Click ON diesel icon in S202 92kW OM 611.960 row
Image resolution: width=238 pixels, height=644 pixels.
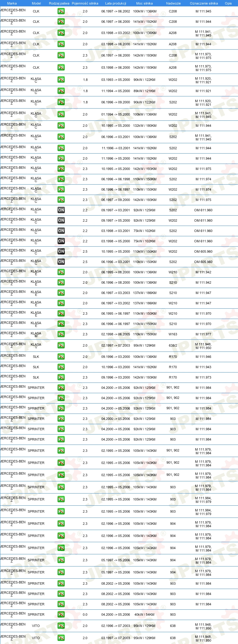click(61, 210)
